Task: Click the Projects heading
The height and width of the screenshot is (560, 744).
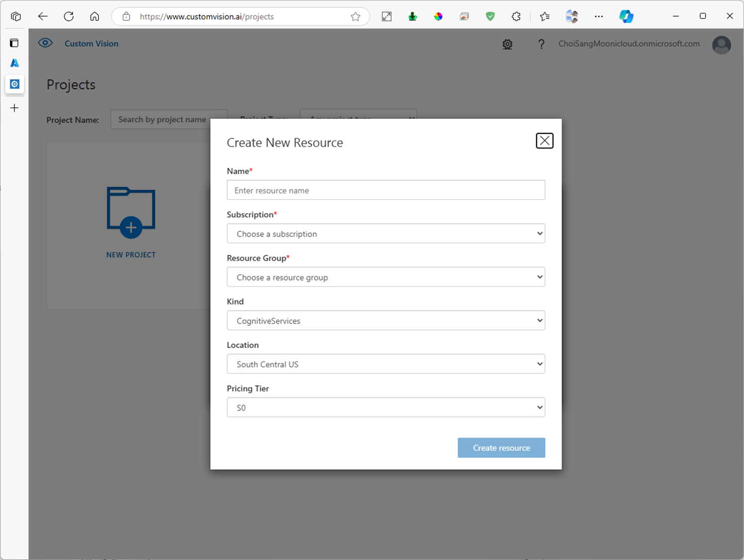Action: click(71, 85)
